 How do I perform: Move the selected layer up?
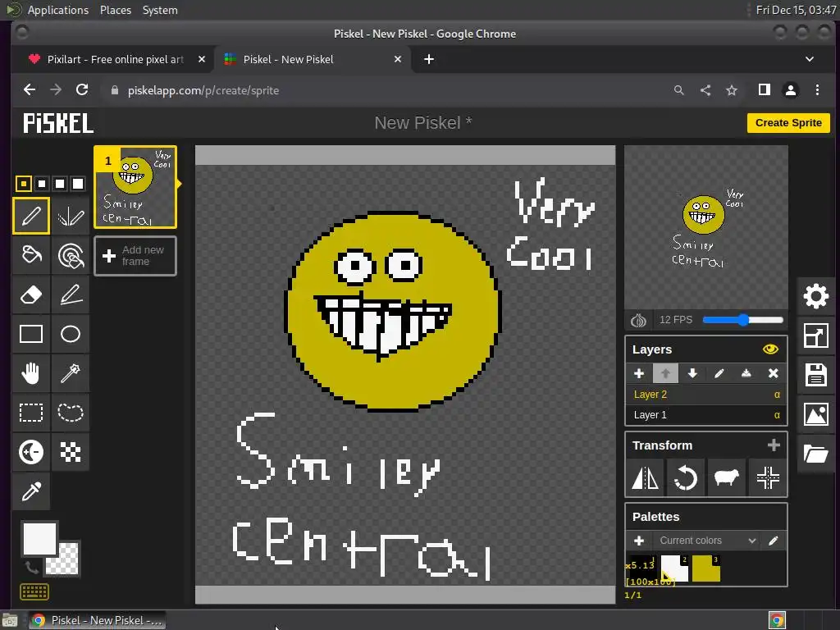665,373
